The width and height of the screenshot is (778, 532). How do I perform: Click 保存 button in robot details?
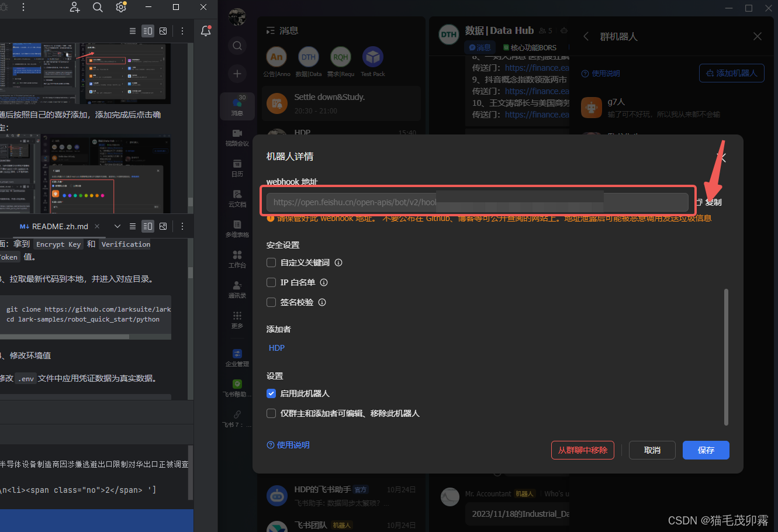pos(706,450)
